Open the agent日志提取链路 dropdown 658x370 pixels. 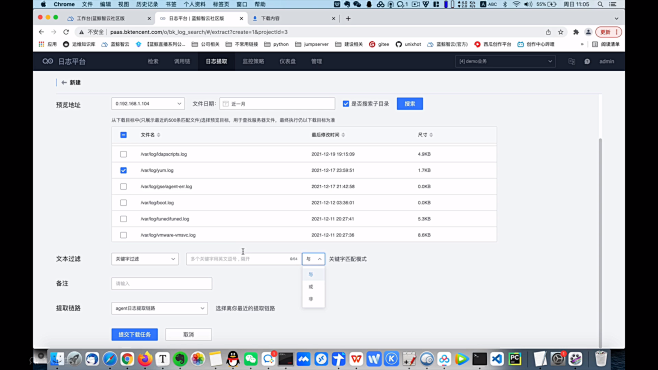pyautogui.click(x=159, y=308)
